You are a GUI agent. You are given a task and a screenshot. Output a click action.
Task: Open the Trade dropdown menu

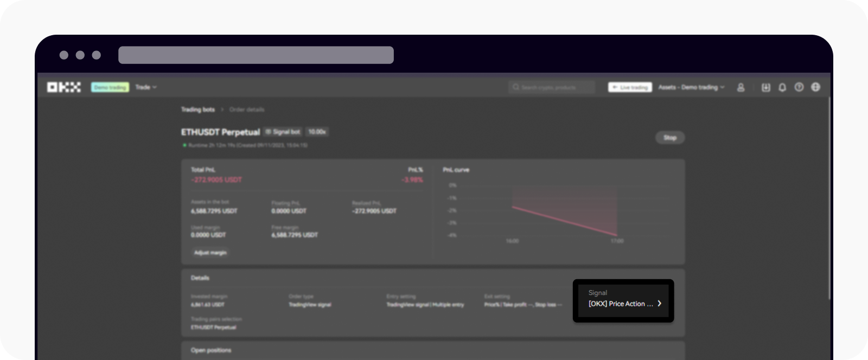(x=146, y=87)
